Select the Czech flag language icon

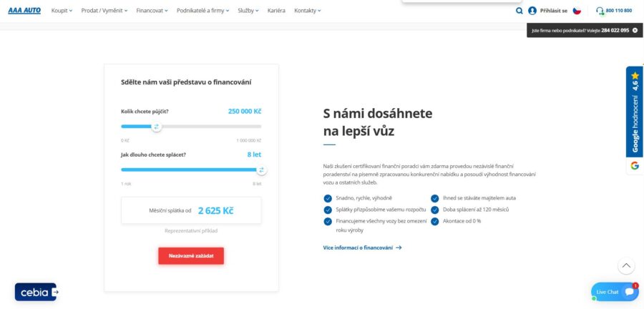tap(577, 11)
